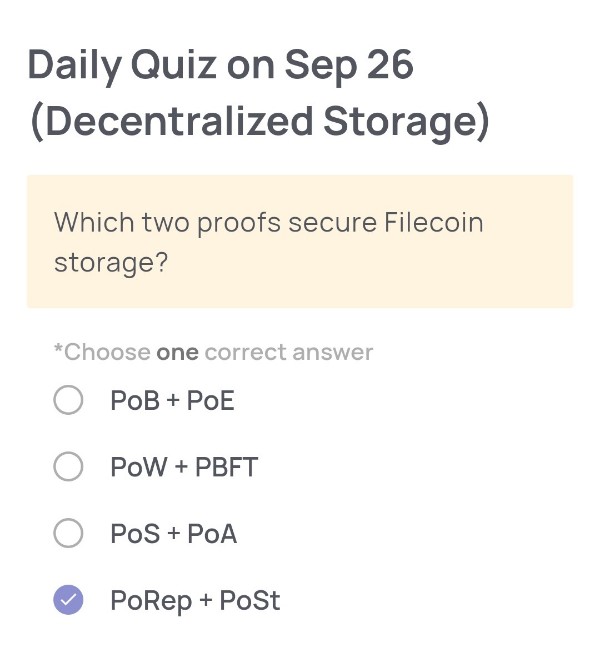
Task: Click the "PoW + PBFT" answer text
Action: tap(184, 467)
